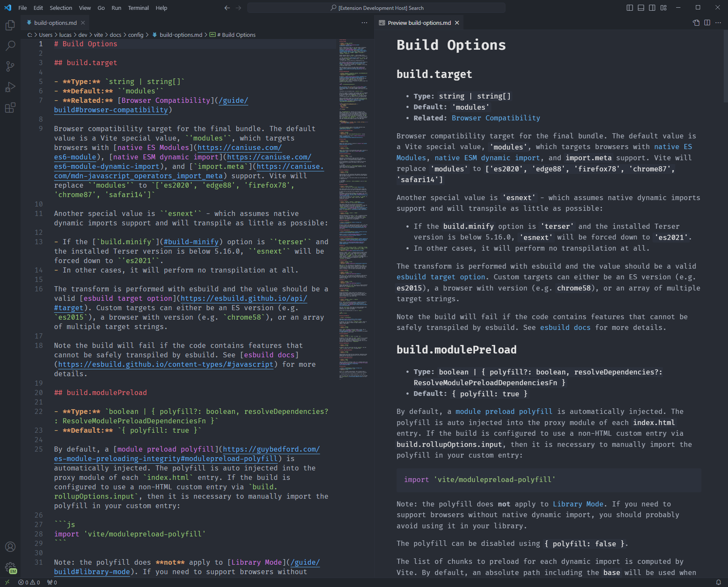728x587 pixels.
Task: Open the remote window indicator
Action: (x=7, y=582)
